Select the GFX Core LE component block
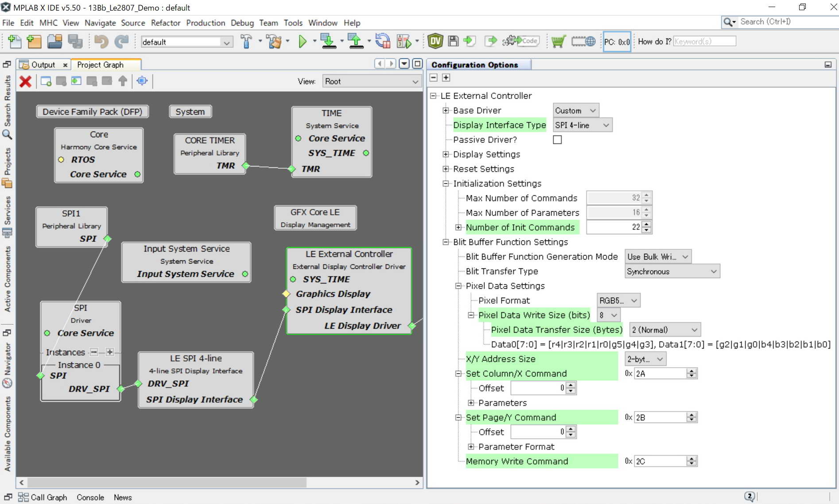 pos(315,218)
